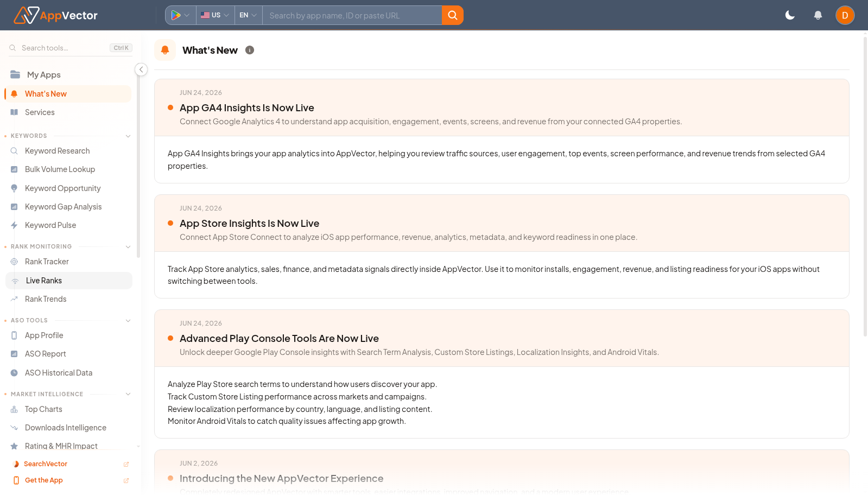This screenshot has width=868, height=495.
Task: Collapse the Rank Monitoring section chevron
Action: 128,247
